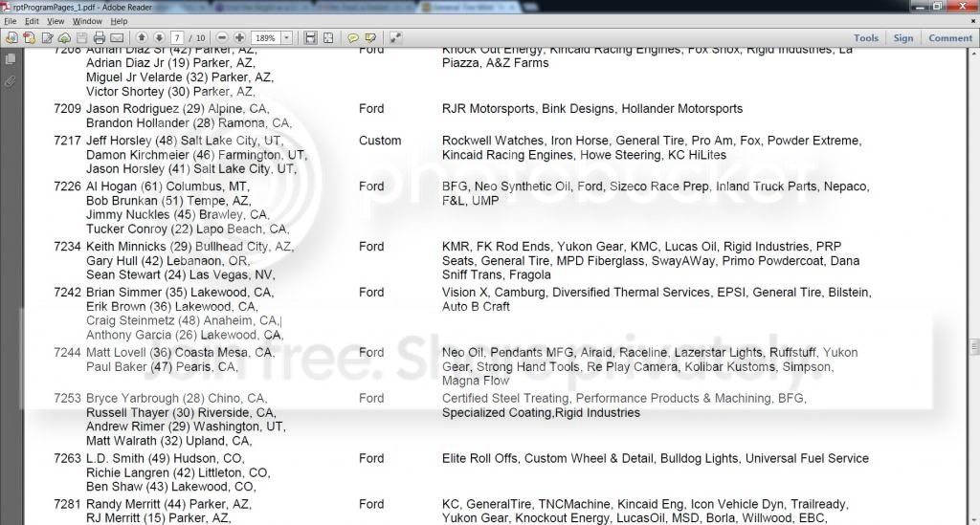The image size is (980, 525).
Task: Open the Tools pane
Action: 865,38
